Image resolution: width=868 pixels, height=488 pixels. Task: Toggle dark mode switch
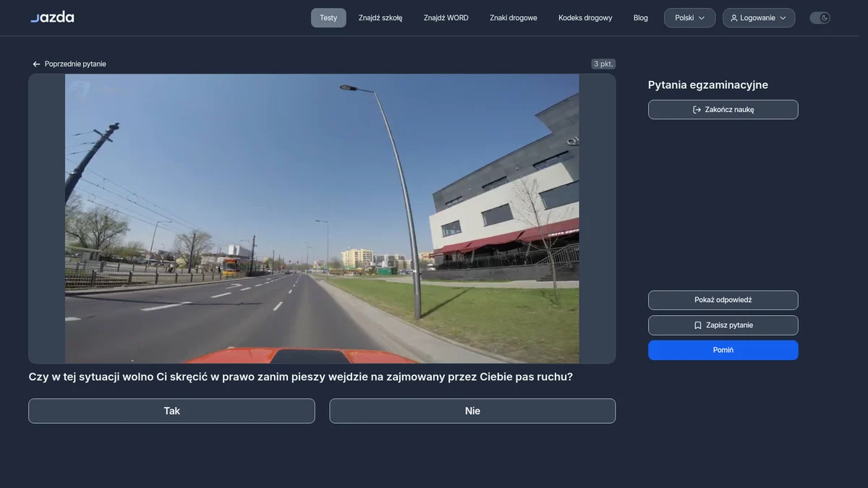(x=820, y=18)
